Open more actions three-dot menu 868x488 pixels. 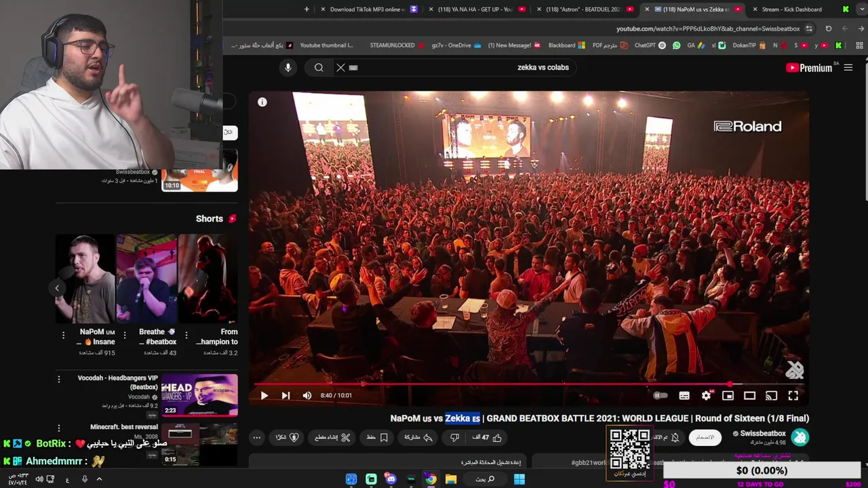click(256, 438)
